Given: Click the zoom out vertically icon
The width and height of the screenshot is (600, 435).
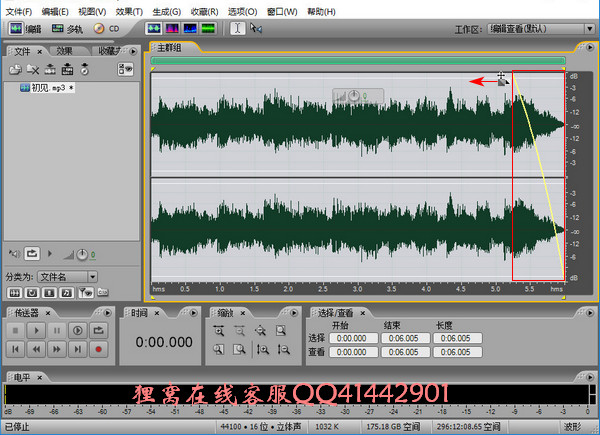Looking at the screenshot, I should [284, 349].
